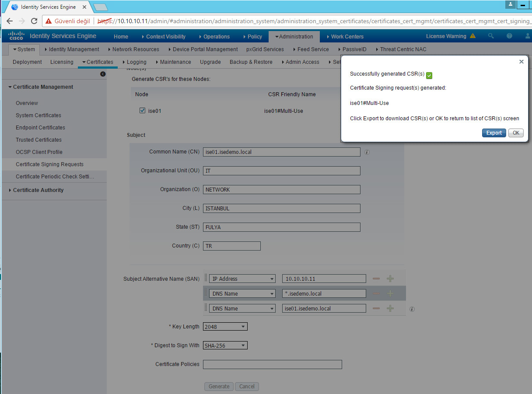This screenshot has width=532, height=394.
Task: Open the DNS Name dropdown beside *.isedemo.local
Action: tap(242, 293)
